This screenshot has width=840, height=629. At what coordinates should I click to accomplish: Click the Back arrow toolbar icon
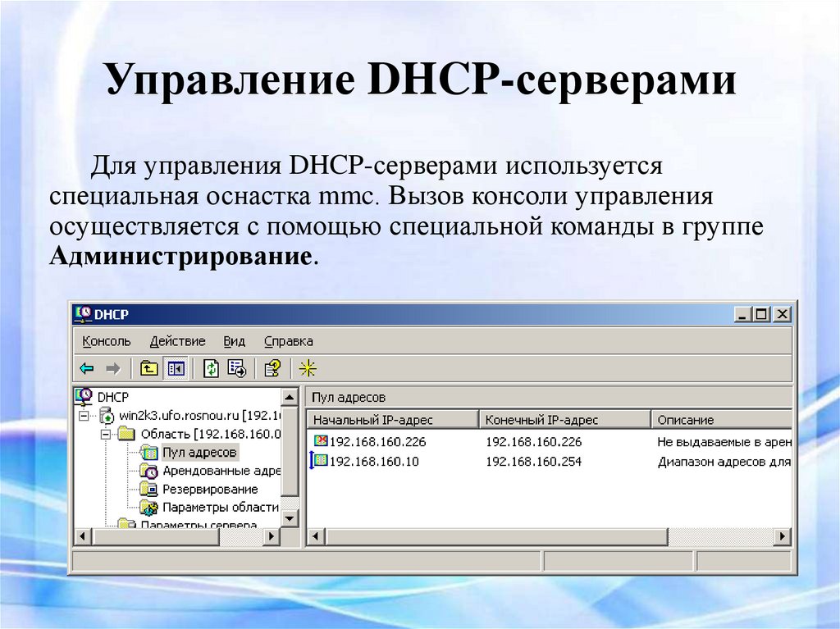87,368
